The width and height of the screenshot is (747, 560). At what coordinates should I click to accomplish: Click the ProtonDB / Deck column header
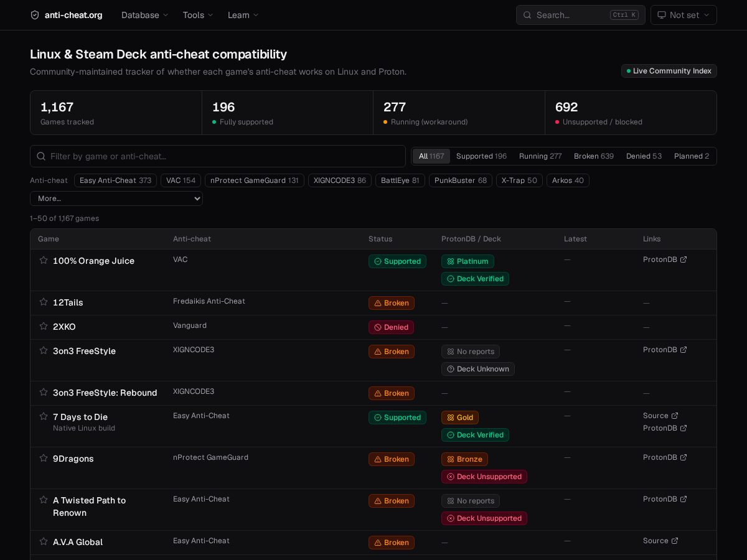pos(471,239)
